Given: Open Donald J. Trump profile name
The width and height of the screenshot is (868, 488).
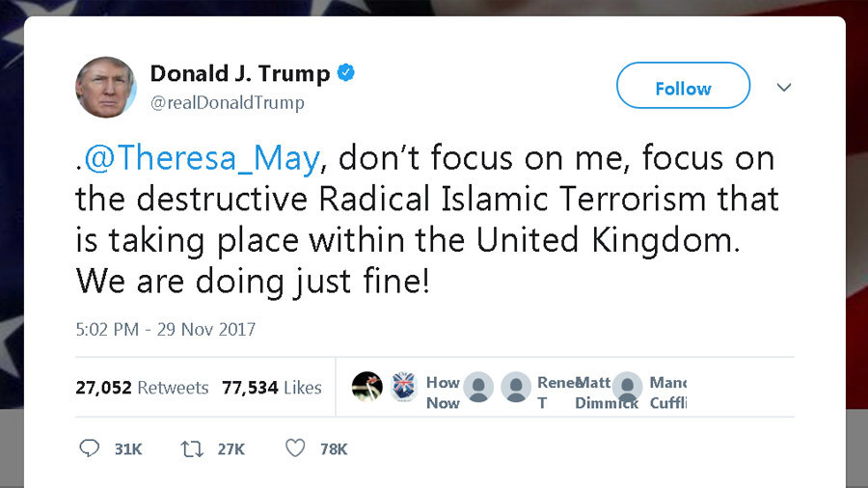Looking at the screenshot, I should tap(239, 73).
